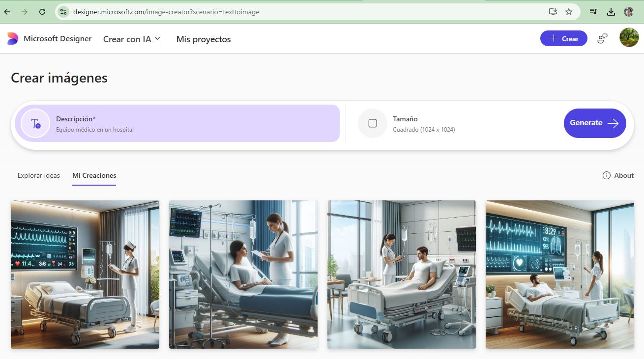Click the Microsoft Designer logo icon
This screenshot has width=644, height=359.
(13, 39)
